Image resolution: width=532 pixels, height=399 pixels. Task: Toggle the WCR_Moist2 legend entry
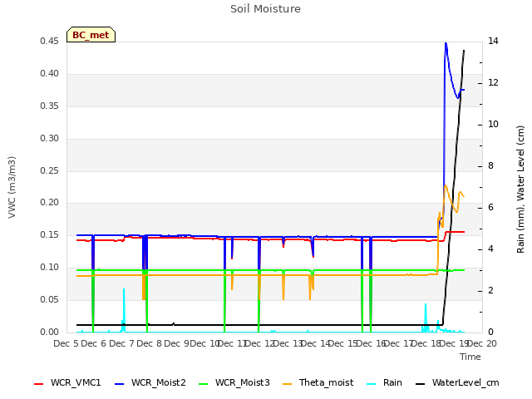pyautogui.click(x=150, y=382)
